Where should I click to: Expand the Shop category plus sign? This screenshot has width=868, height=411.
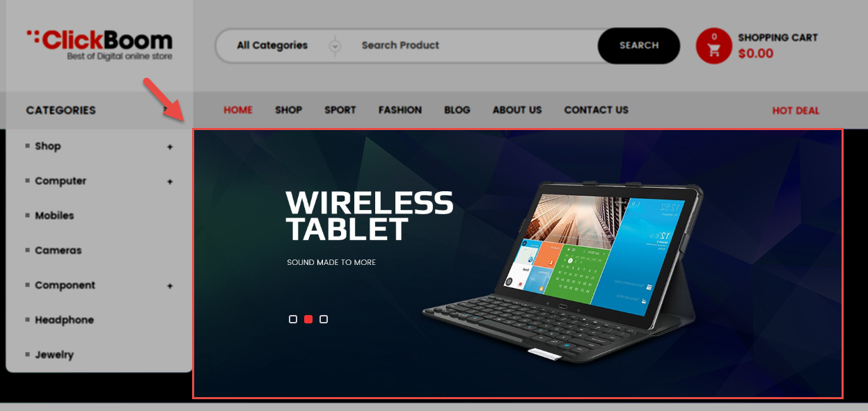point(170,147)
